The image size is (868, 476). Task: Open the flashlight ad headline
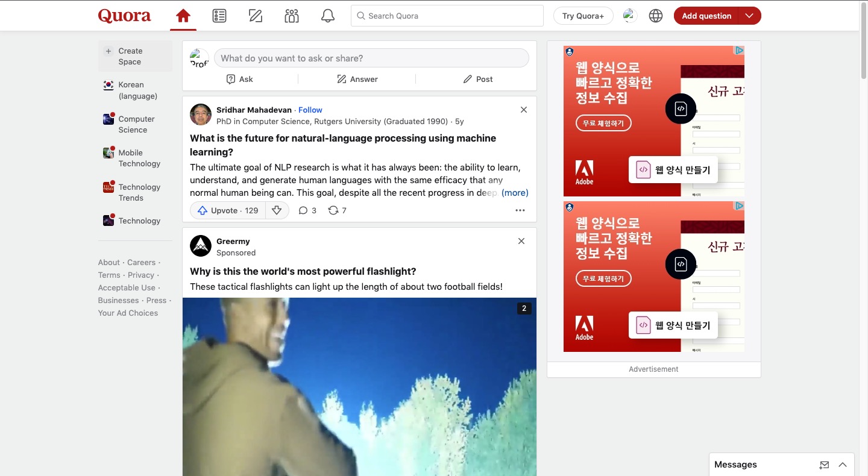tap(303, 271)
